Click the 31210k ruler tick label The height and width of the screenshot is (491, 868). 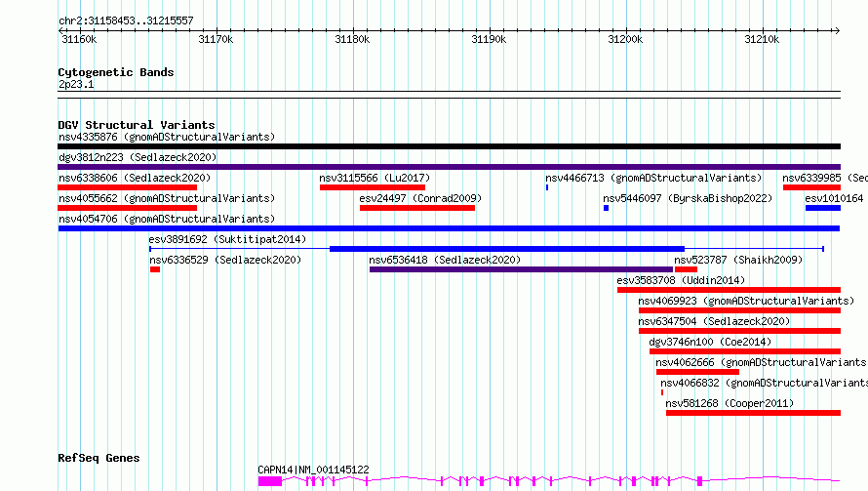click(x=762, y=39)
